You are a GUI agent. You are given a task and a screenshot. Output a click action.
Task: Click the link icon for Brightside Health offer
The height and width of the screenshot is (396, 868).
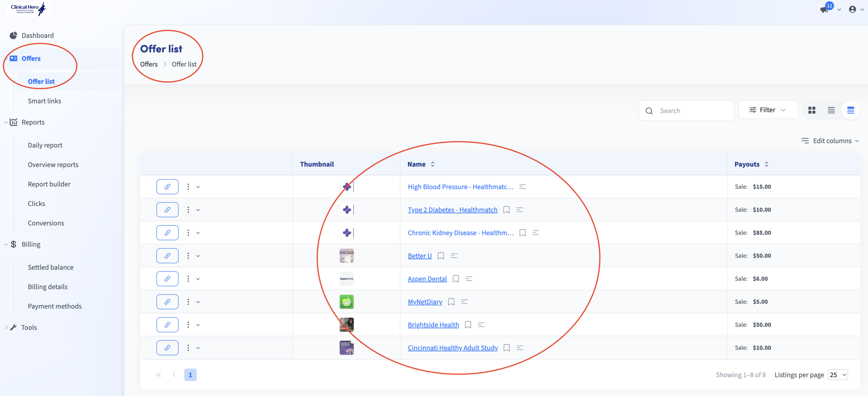167,325
